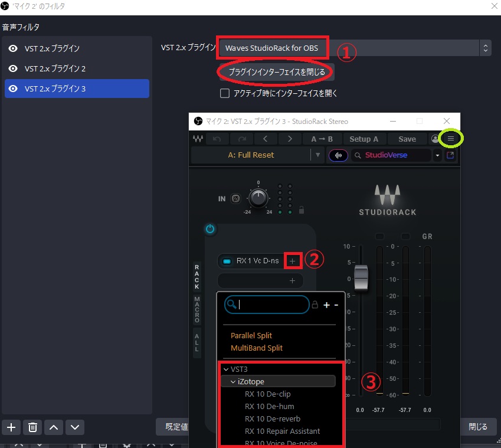Image resolution: width=501 pixels, height=448 pixels.
Task: Open the StudioRack hamburger menu
Action: click(x=451, y=139)
